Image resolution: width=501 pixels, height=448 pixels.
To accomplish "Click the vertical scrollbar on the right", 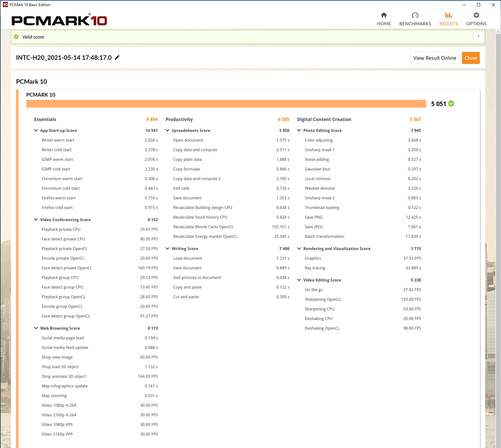I will pyautogui.click(x=498, y=241).
